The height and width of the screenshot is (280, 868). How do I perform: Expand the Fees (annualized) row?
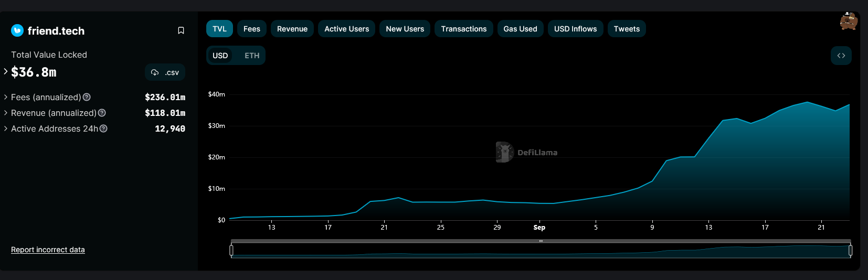(6, 97)
